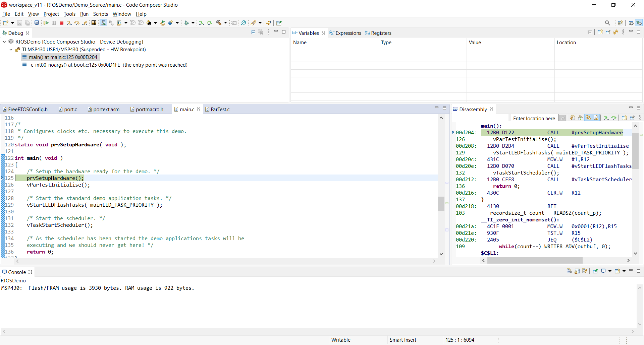
Task: Switch to the ParTest.c editor tab
Action: coord(217,110)
